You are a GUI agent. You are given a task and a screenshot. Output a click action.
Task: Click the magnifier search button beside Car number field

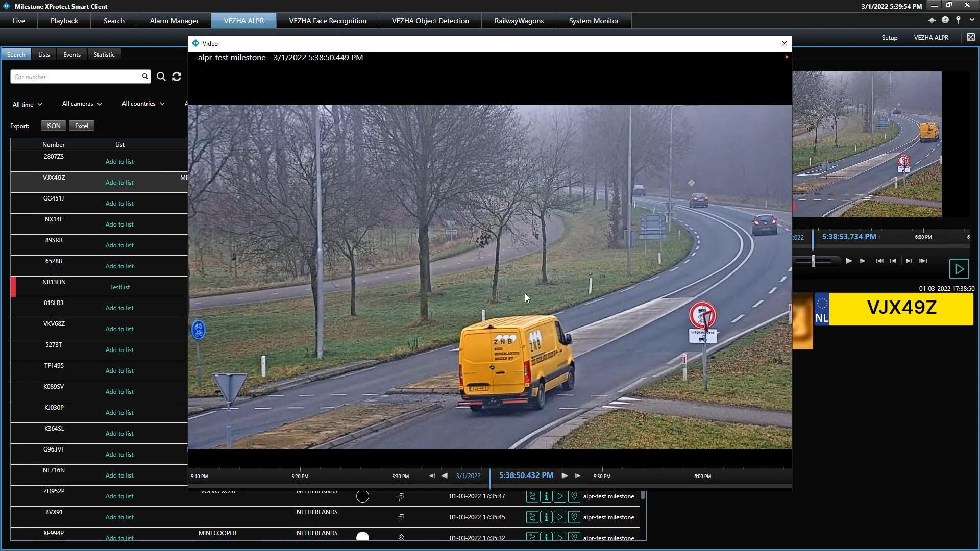coord(161,77)
